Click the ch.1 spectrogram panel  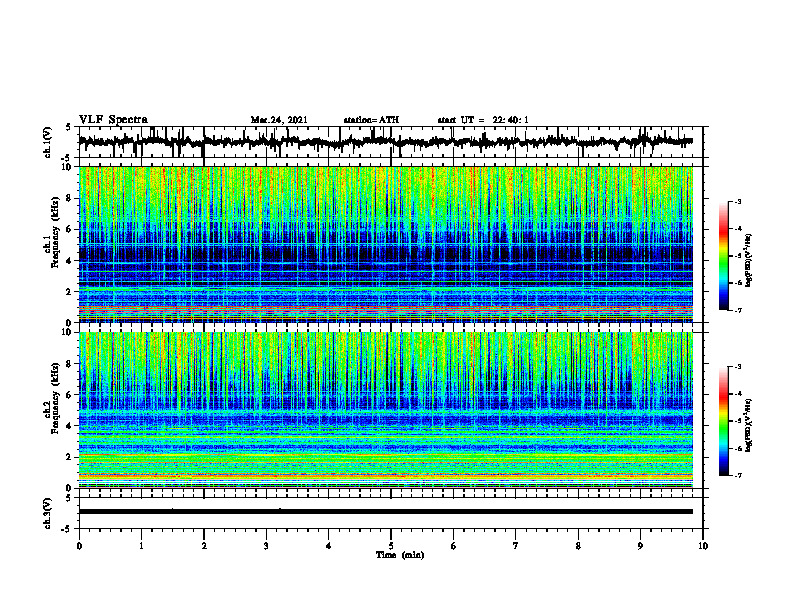point(385,244)
